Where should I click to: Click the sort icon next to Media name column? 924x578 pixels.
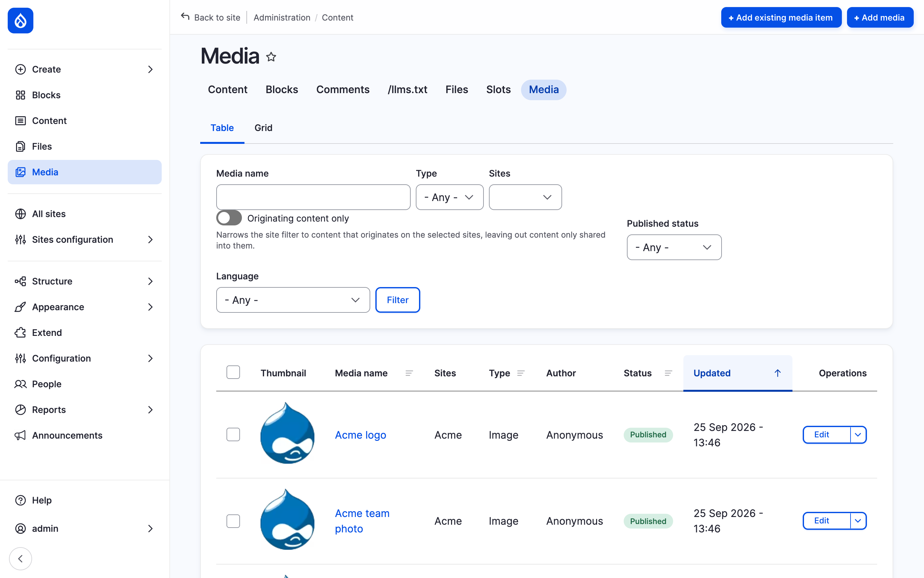coord(409,373)
